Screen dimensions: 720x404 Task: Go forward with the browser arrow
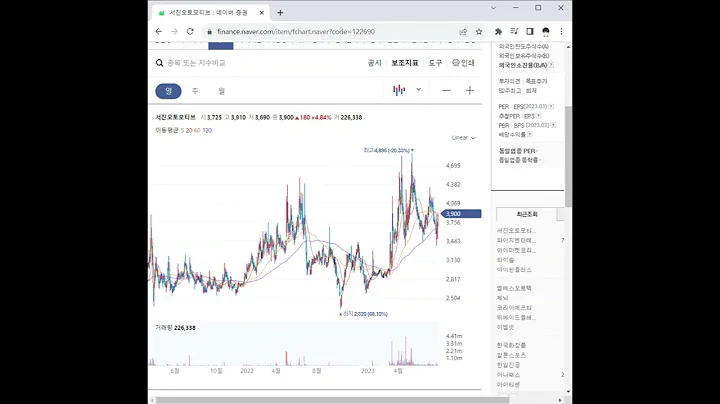point(174,32)
